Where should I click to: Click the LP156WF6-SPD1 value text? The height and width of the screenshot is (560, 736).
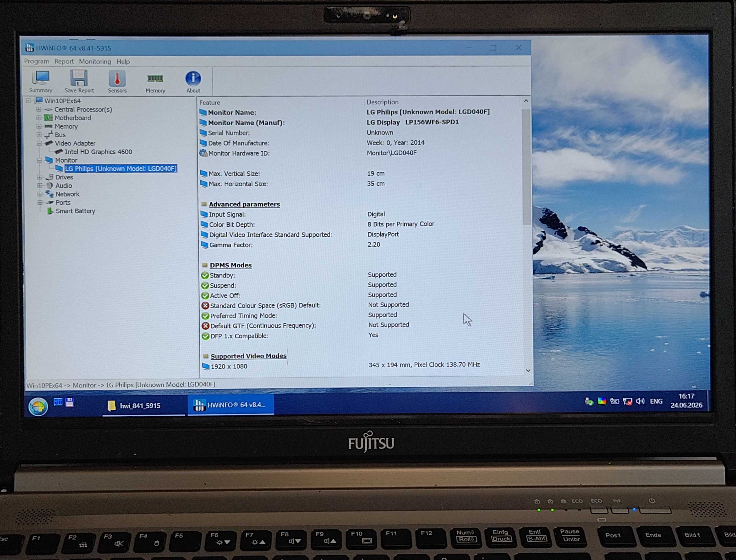pos(432,122)
